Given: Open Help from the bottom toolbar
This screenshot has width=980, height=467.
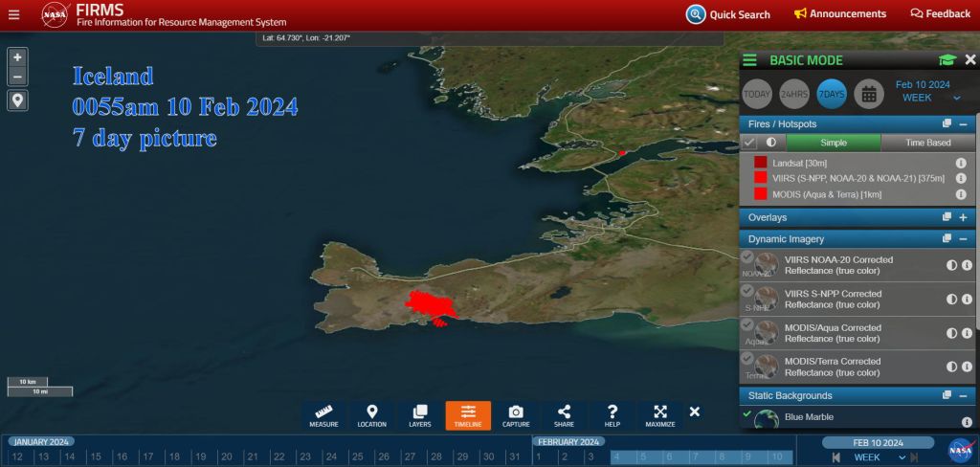Looking at the screenshot, I should click(x=612, y=415).
